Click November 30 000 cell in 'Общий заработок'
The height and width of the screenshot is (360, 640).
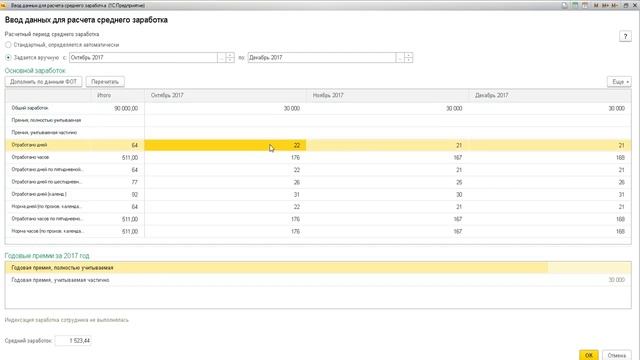[454, 109]
